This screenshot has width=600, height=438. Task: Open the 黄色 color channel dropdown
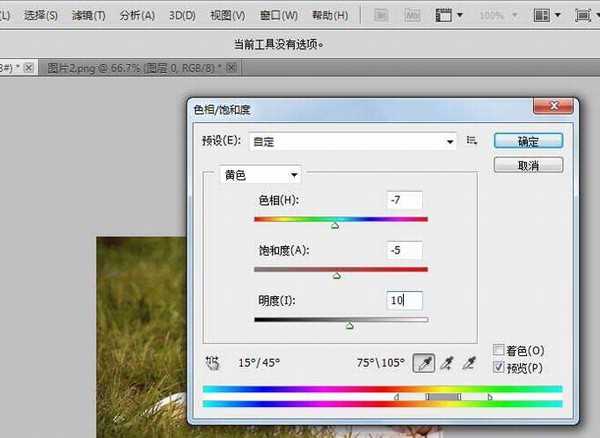(259, 174)
